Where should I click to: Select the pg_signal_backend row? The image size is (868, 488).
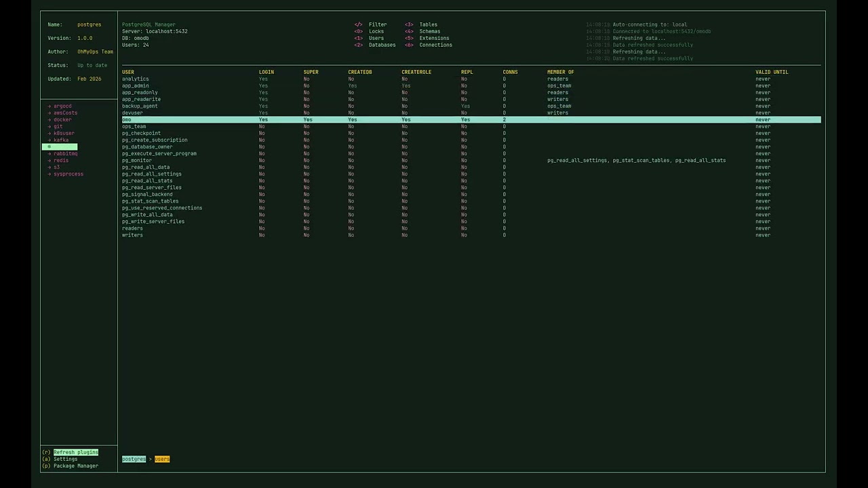click(471, 195)
